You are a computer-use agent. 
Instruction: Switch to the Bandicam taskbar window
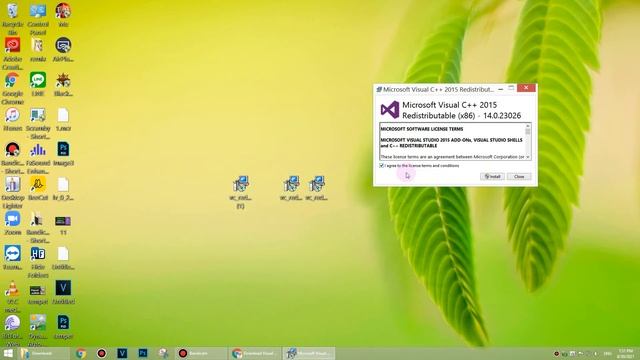[x=200, y=353]
